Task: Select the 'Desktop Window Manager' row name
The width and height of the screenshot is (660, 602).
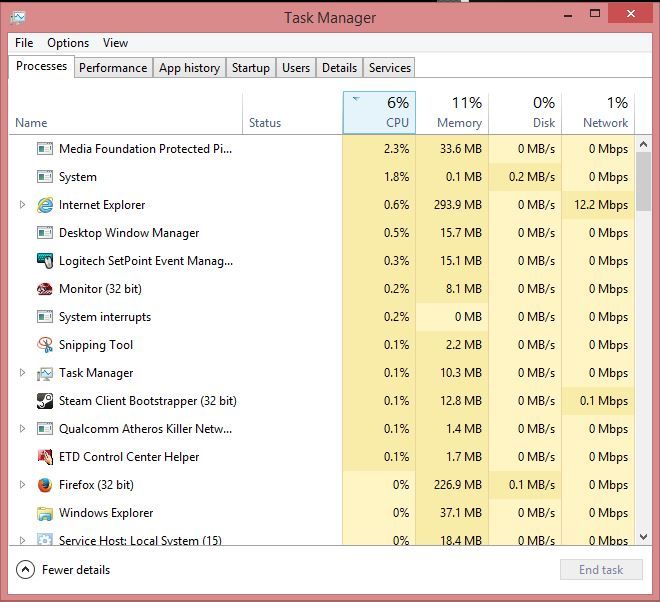Action: 129,233
